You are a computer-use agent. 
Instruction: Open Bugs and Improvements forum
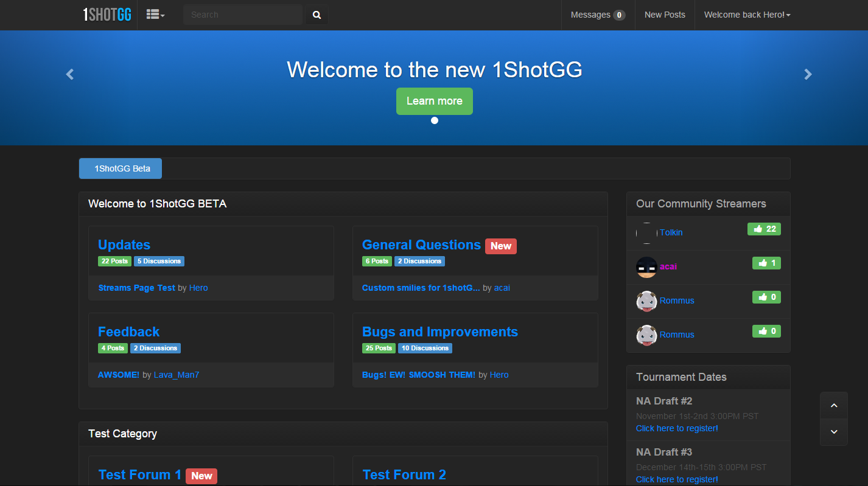pos(440,332)
